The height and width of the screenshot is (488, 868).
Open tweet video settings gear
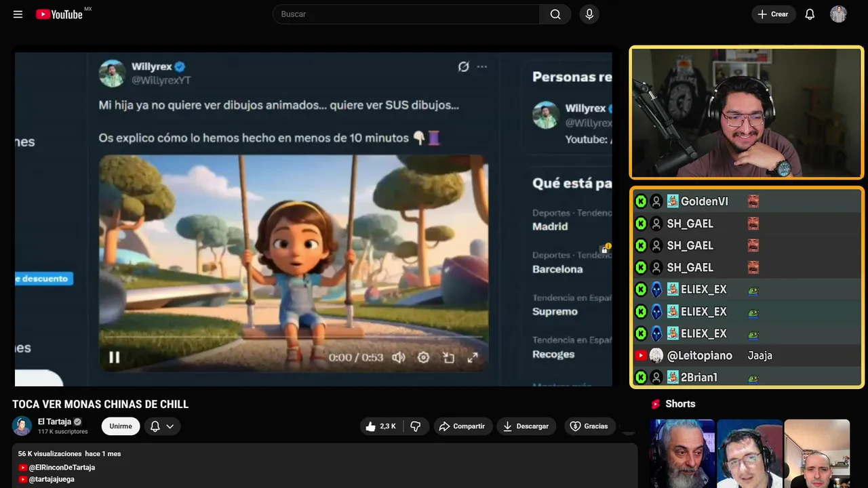[x=423, y=357]
